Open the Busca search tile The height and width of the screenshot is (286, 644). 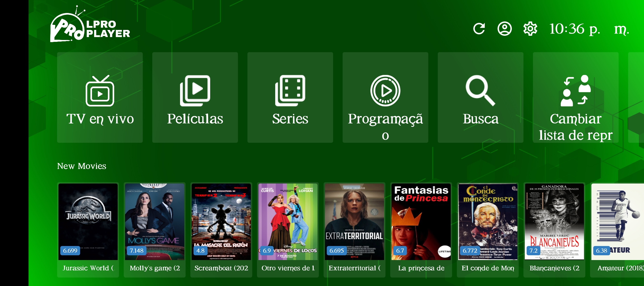(481, 97)
